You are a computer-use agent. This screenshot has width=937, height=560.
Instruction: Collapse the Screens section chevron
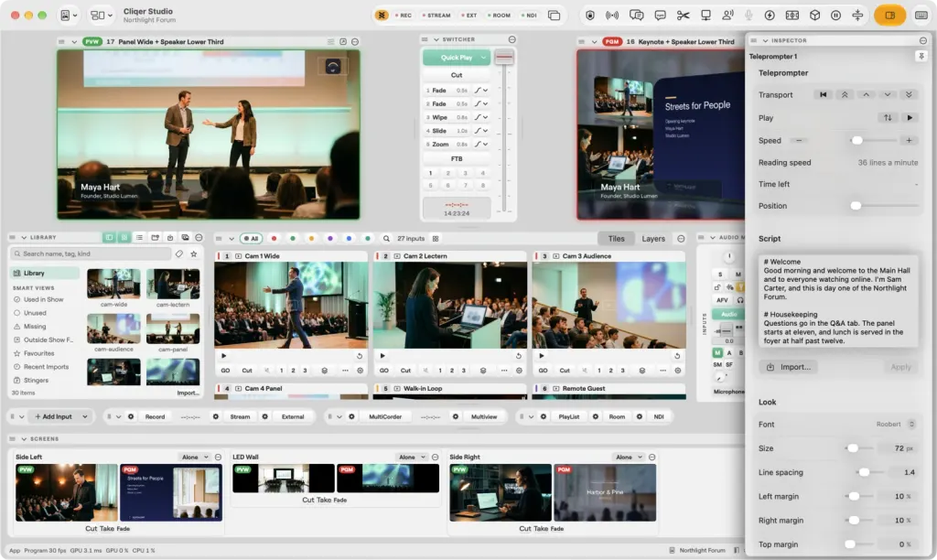pos(24,438)
